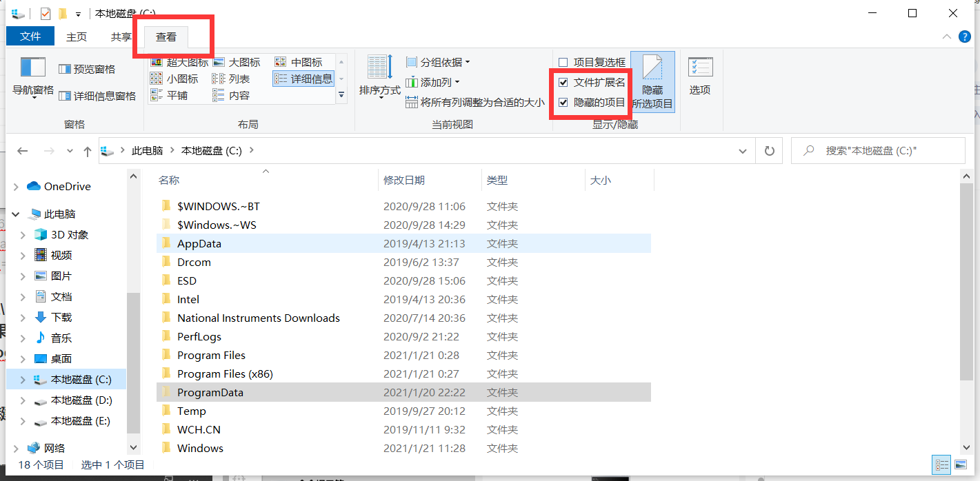Collapse the ribbon with the up chevron
The height and width of the screenshot is (481, 980).
[948, 37]
